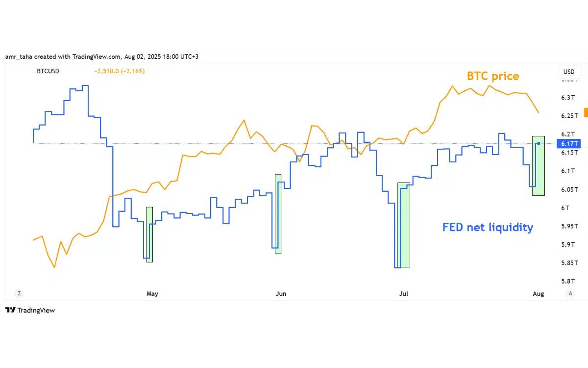Click the blue dot on liquidity line
The image size is (588, 368).
pyautogui.click(x=539, y=143)
